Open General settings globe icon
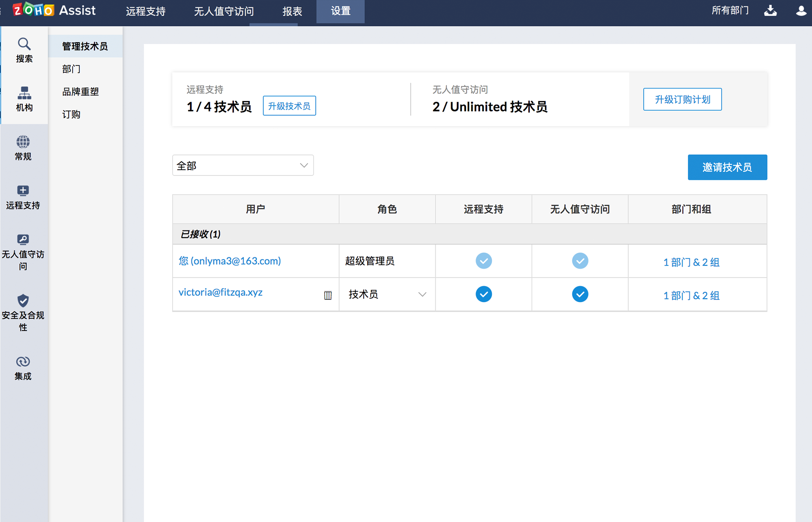The width and height of the screenshot is (812, 522). 23,142
